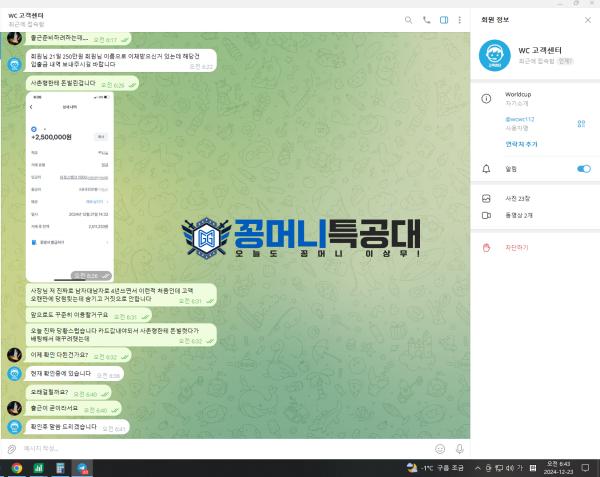Click the volume speaker tray icon

(x=509, y=468)
